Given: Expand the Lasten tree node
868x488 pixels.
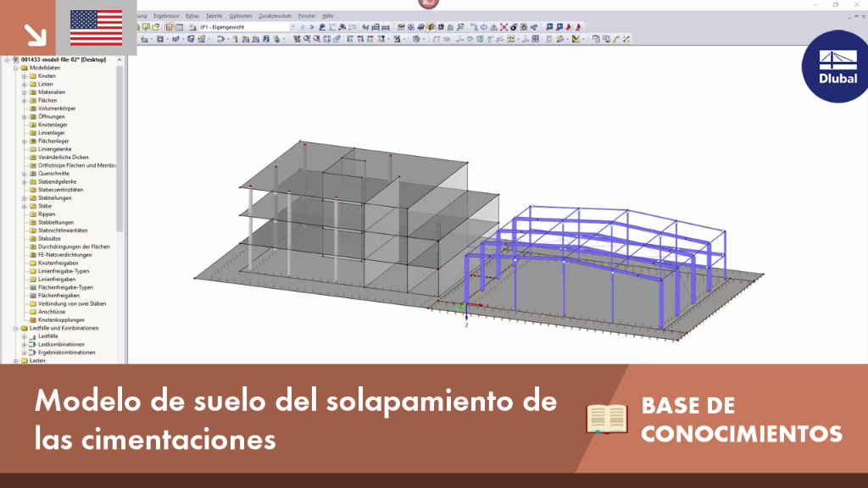Looking at the screenshot, I should click(16, 361).
